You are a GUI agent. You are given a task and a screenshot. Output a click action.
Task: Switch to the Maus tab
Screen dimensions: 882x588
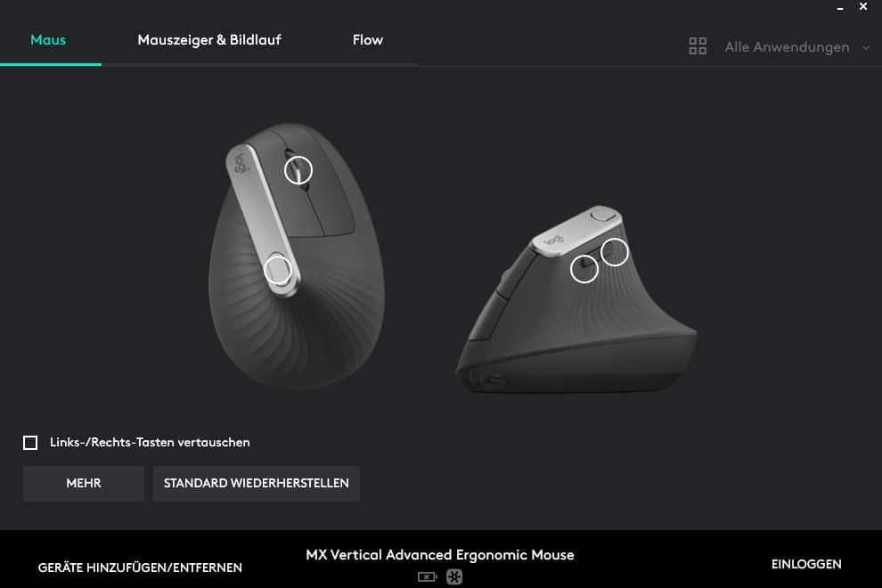48,40
